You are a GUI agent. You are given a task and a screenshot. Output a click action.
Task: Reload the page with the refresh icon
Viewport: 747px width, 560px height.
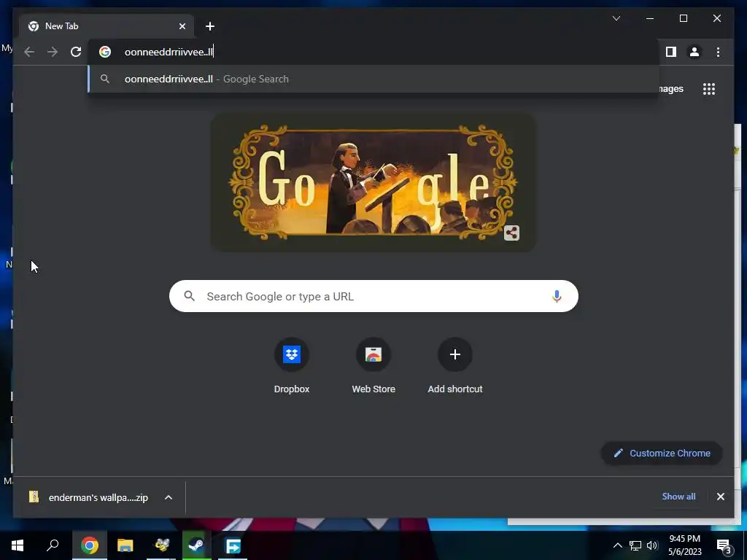tap(76, 52)
